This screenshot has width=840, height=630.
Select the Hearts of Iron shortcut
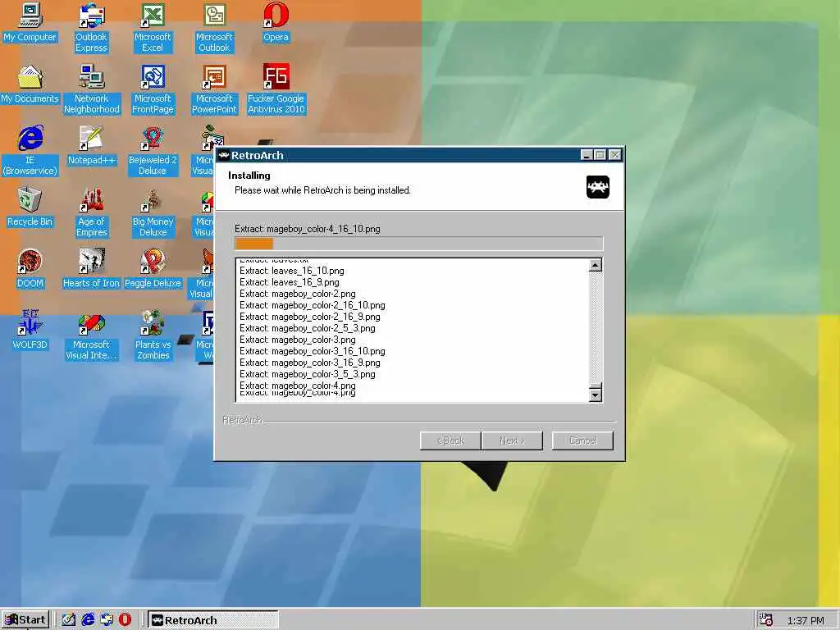click(91, 269)
